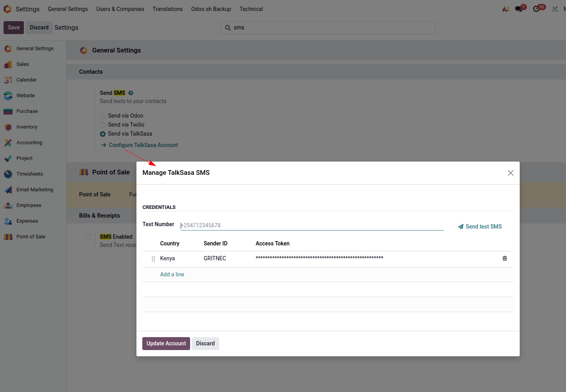Click the Kenya country cell
This screenshot has width=566, height=392.
[167, 258]
